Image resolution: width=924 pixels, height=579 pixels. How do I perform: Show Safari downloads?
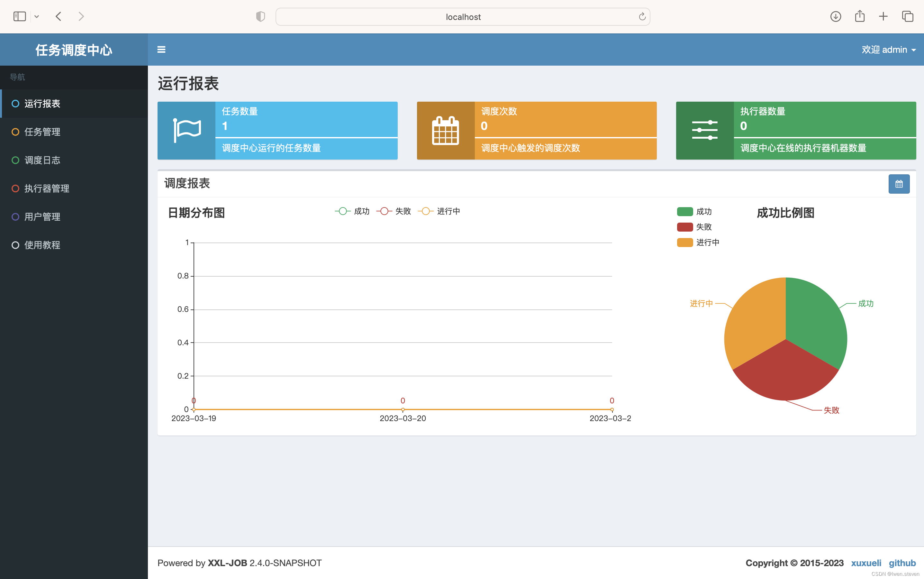[836, 16]
